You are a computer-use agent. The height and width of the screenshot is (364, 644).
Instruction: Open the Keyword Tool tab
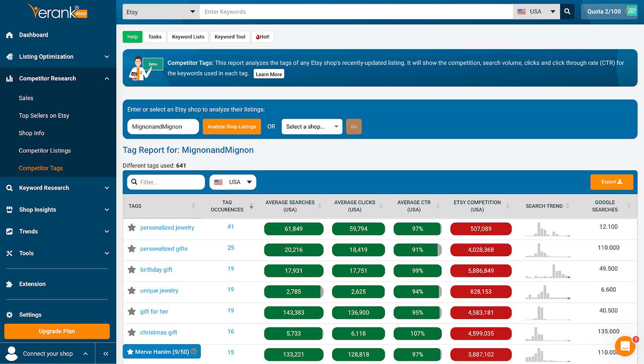pos(230,37)
